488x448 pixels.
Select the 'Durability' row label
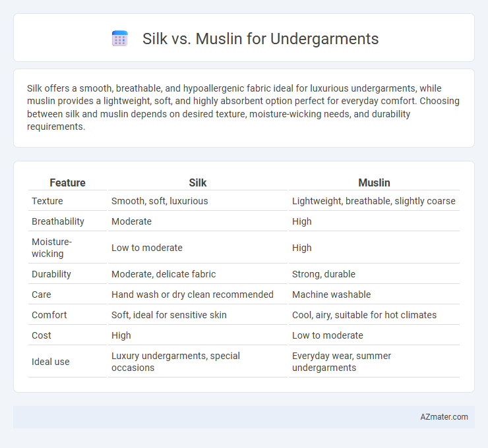[51, 274]
